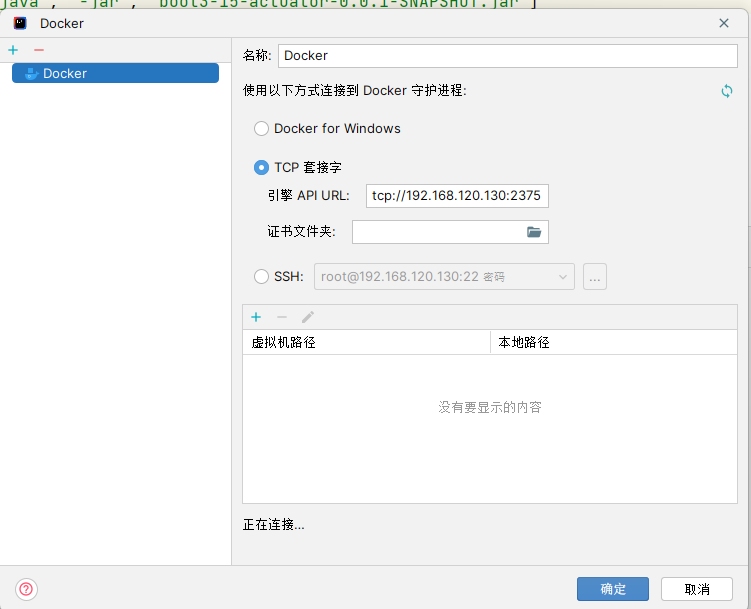751x609 pixels.
Task: Open help with question mark icon
Action: pyautogui.click(x=26, y=589)
